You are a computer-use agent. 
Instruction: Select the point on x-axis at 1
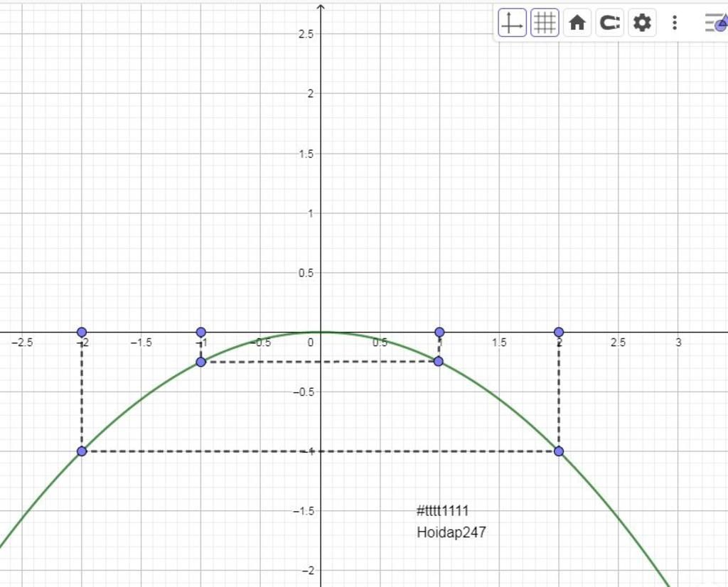point(439,332)
